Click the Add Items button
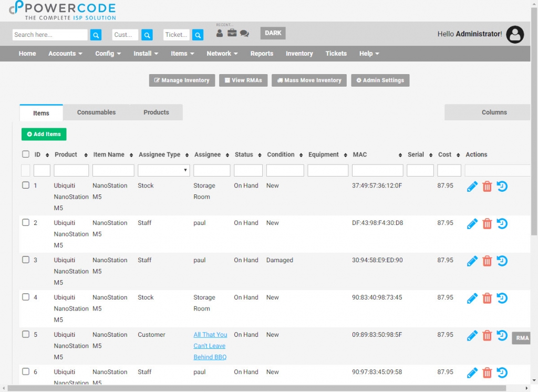This screenshot has width=538, height=392. [44, 134]
